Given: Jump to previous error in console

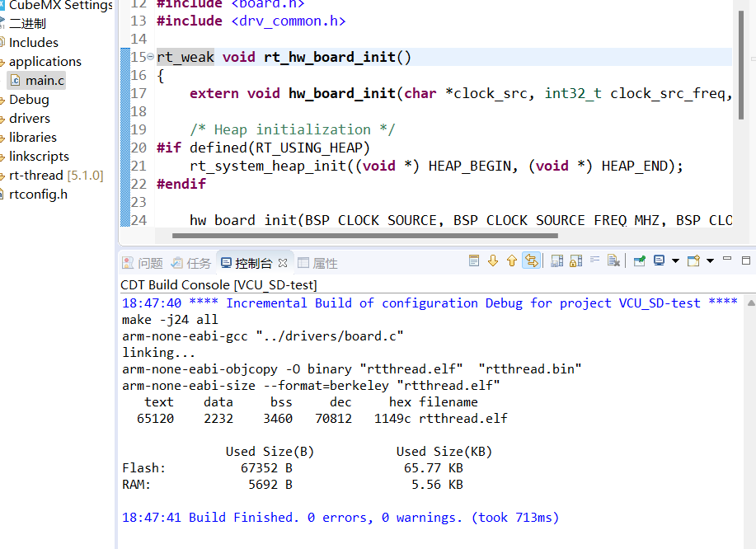Looking at the screenshot, I should tap(512, 260).
